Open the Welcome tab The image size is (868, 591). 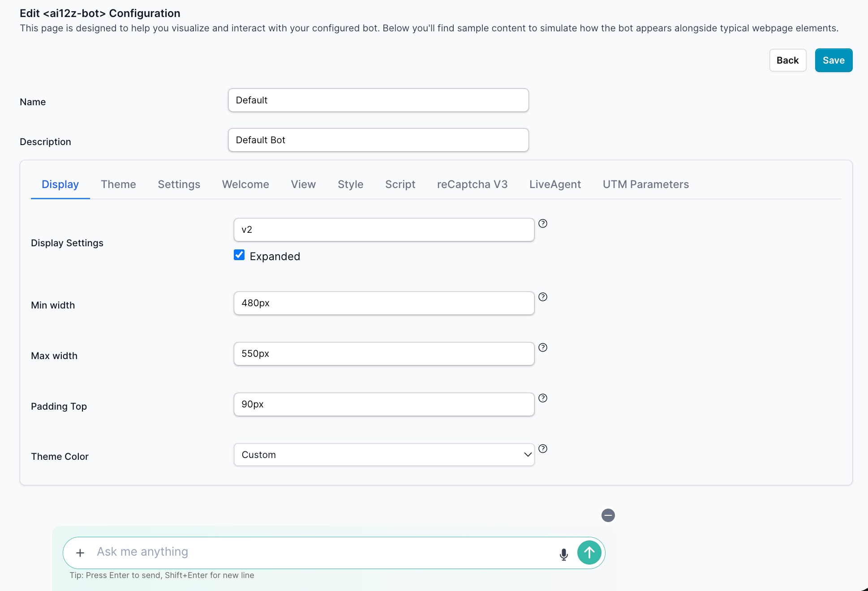245,184
